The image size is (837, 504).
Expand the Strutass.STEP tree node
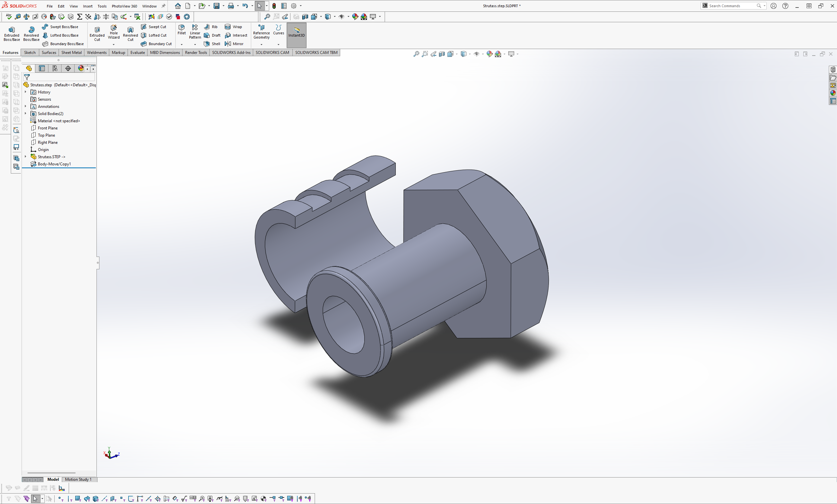point(26,157)
